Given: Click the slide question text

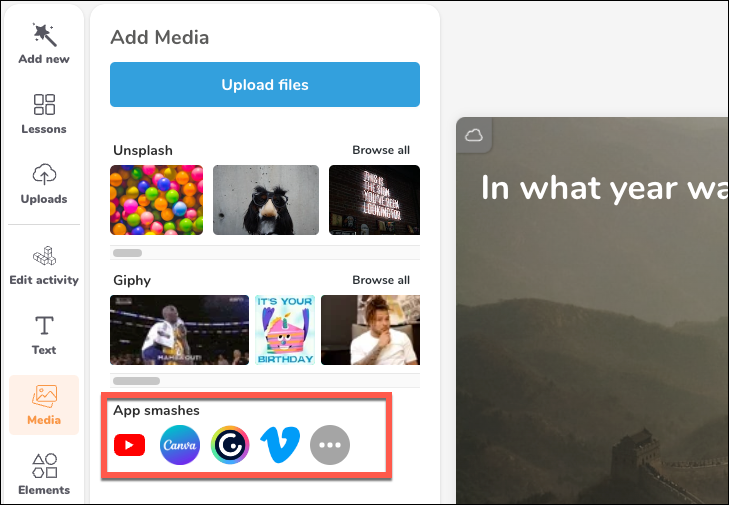Looking at the screenshot, I should click(603, 188).
